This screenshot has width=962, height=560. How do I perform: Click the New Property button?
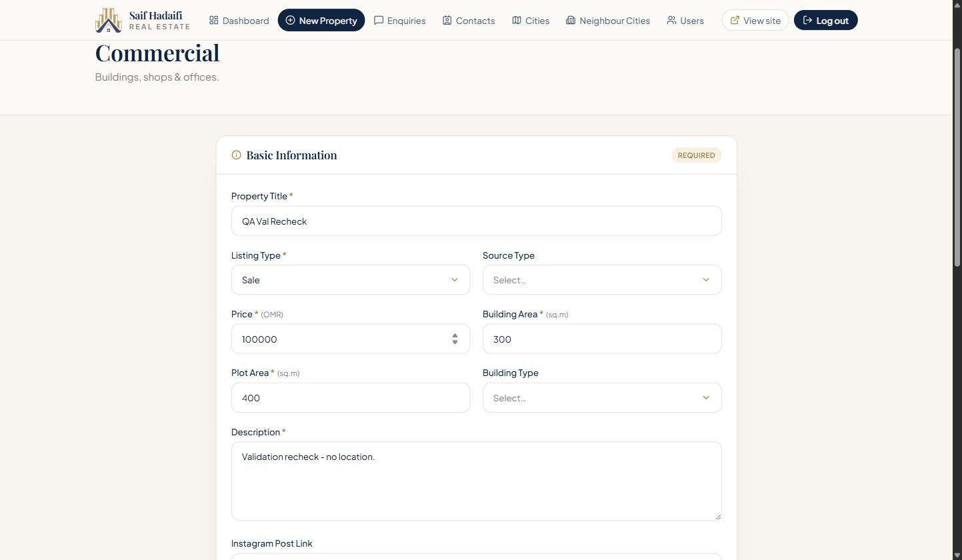(321, 20)
